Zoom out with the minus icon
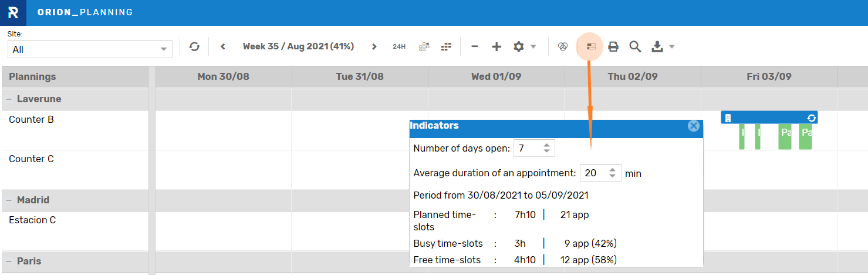The height and width of the screenshot is (275, 868). (475, 46)
